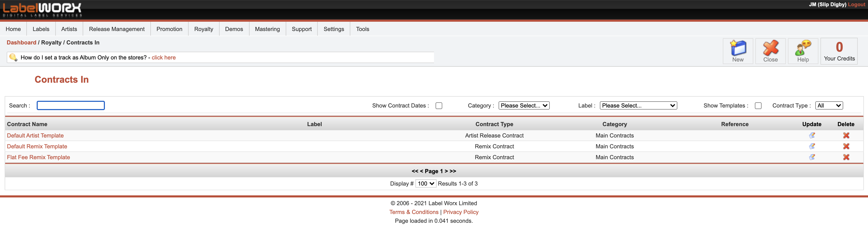Update the Default Artist Template contract
The width and height of the screenshot is (868, 230).
click(812, 135)
